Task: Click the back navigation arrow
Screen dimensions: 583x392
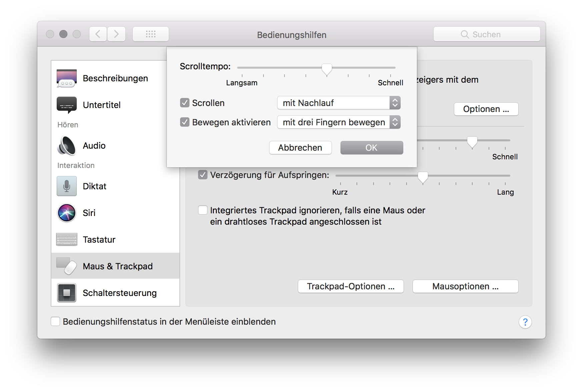Action: coord(98,34)
